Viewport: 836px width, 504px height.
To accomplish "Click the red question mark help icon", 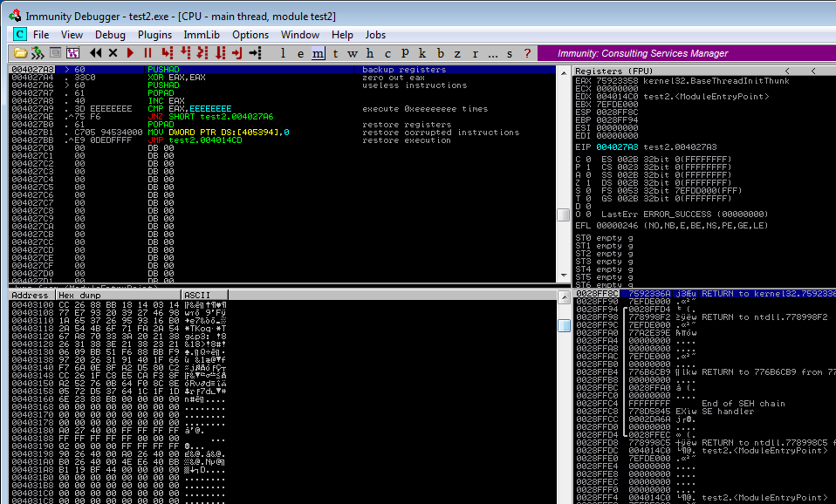I will click(x=527, y=53).
